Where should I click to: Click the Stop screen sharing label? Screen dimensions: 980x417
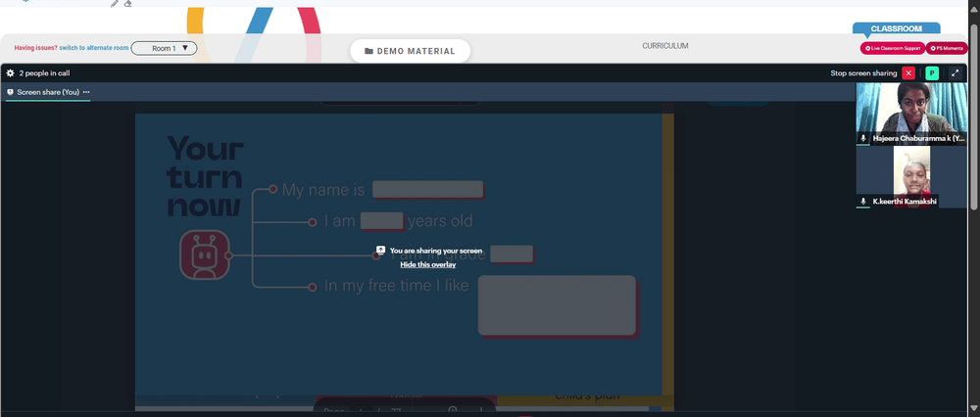coord(863,73)
